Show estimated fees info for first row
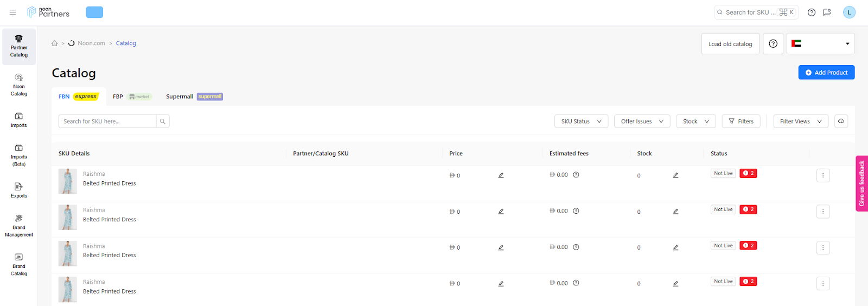868x306 pixels. pyautogui.click(x=576, y=175)
